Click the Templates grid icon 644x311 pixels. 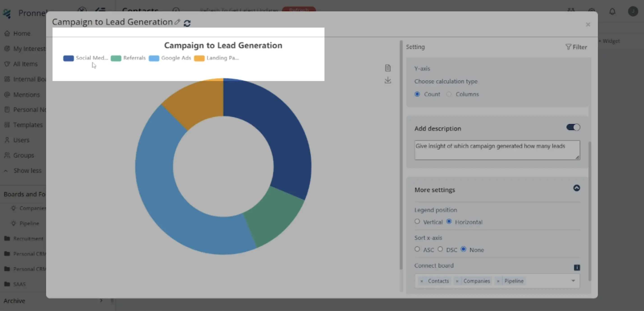pyautogui.click(x=7, y=125)
